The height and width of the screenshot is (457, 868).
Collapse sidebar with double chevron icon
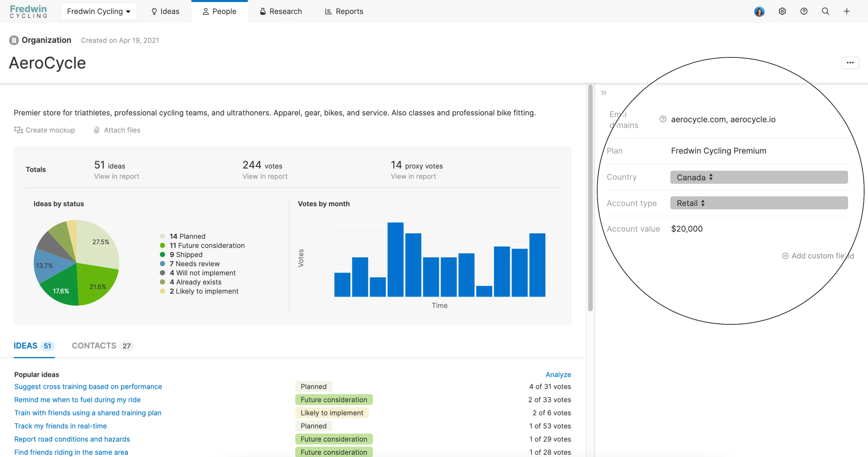coord(604,93)
